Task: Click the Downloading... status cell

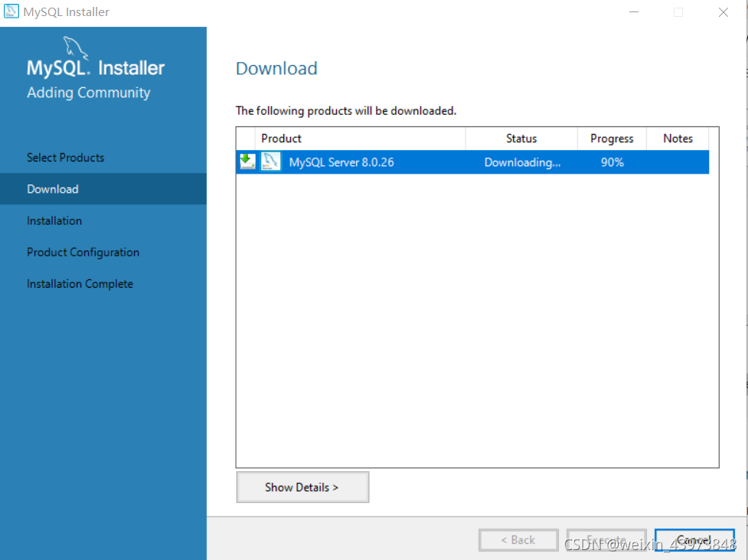Action: tap(522, 162)
